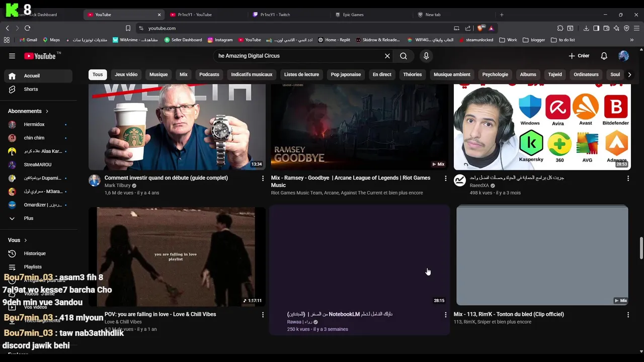Open Historique in sidebar

[x=38, y=253]
